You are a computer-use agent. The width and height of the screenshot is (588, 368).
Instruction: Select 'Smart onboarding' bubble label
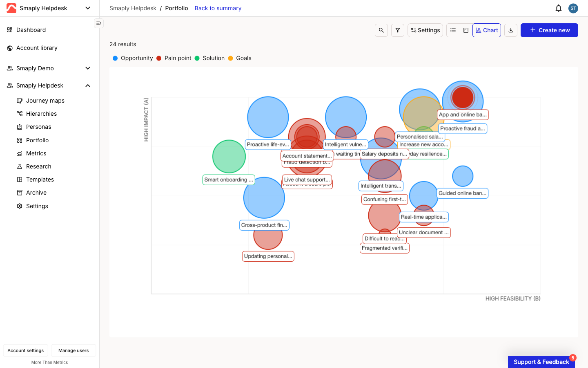pyautogui.click(x=229, y=180)
